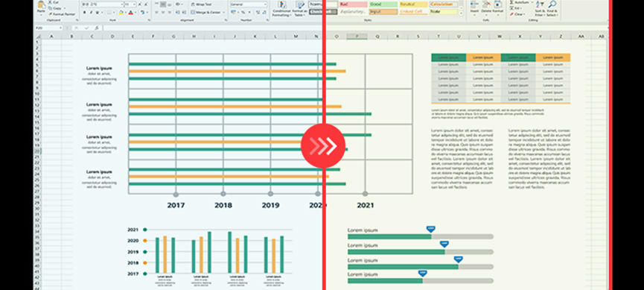
Task: Click the Sort & Filter icon
Action: [539, 4]
